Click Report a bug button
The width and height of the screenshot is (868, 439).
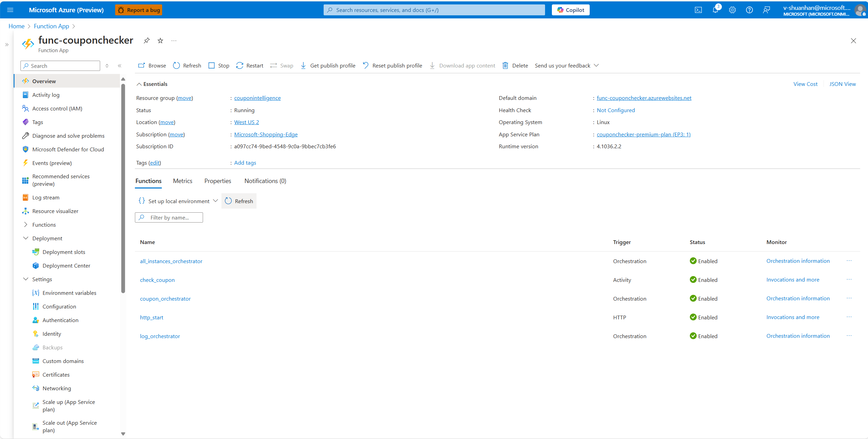pos(139,10)
